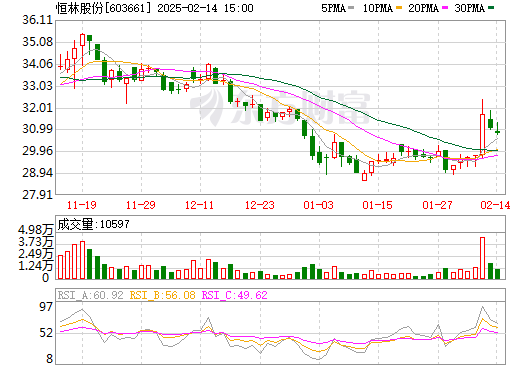This screenshot has width=520, height=365.
Task: Click the 11-29 date label
Action: 141,205
